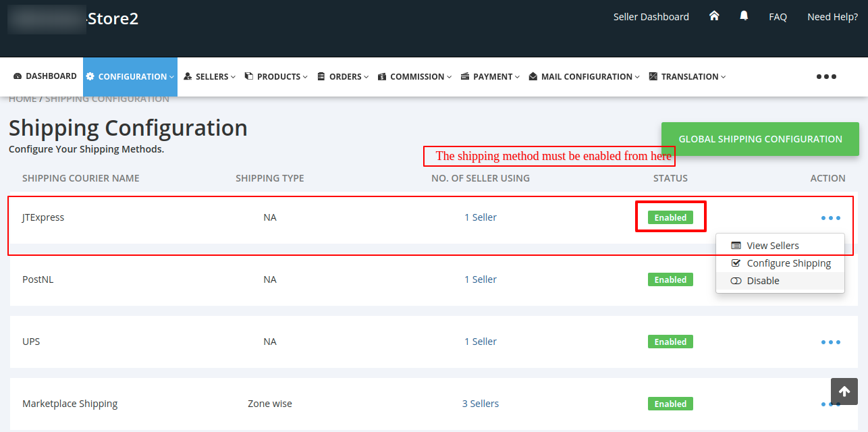Click the Action column header
868x432 pixels.
coord(828,178)
